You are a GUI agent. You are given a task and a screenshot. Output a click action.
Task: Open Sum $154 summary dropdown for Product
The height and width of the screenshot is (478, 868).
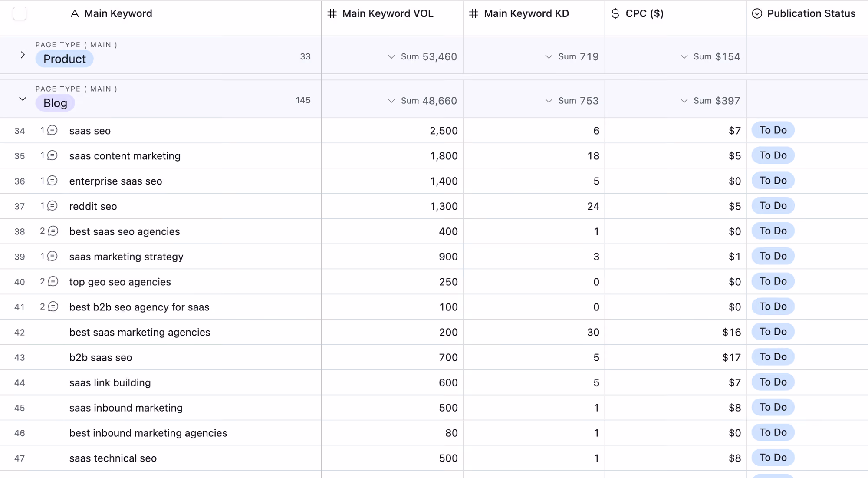tap(710, 57)
